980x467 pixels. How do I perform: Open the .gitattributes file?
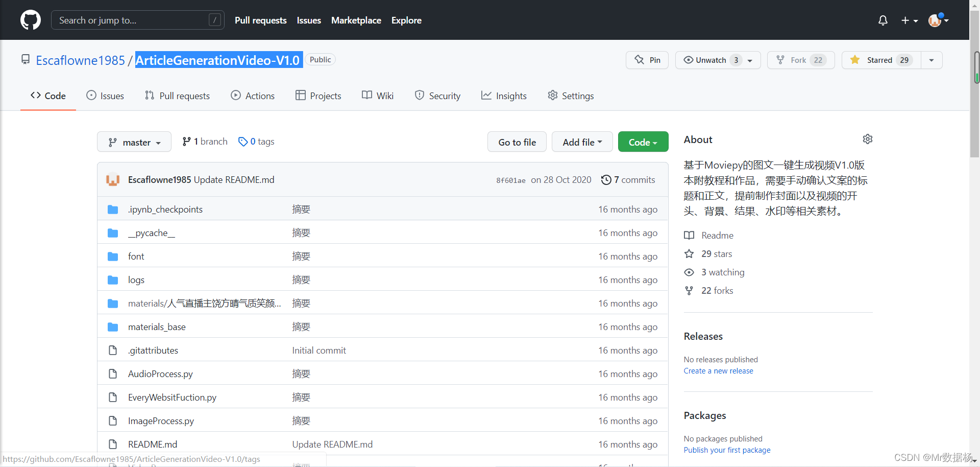tap(153, 351)
